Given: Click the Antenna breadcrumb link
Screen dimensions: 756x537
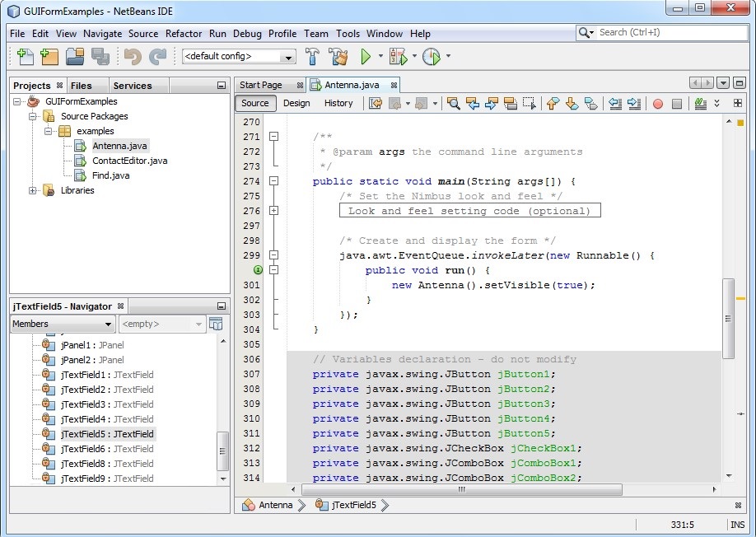Looking at the screenshot, I should pos(272,505).
